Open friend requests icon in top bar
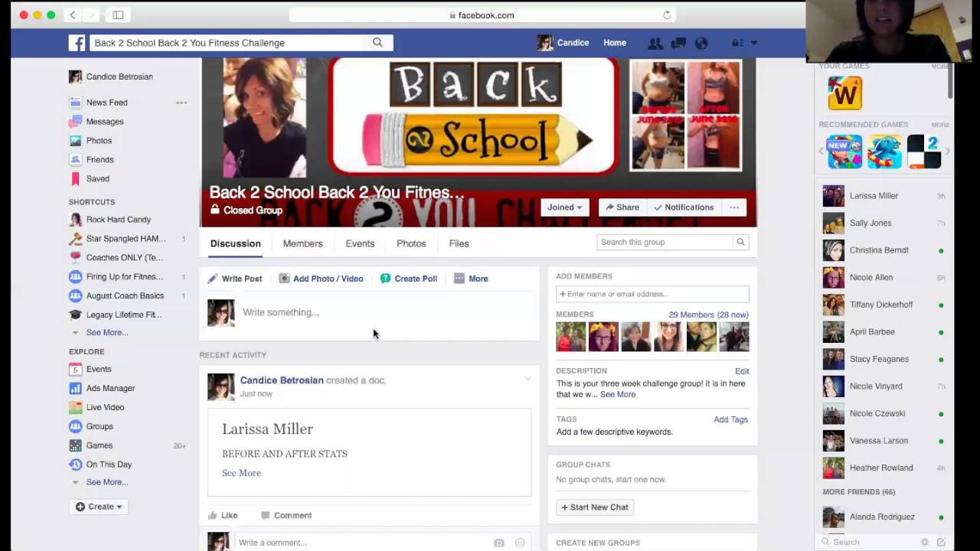 (x=655, y=43)
